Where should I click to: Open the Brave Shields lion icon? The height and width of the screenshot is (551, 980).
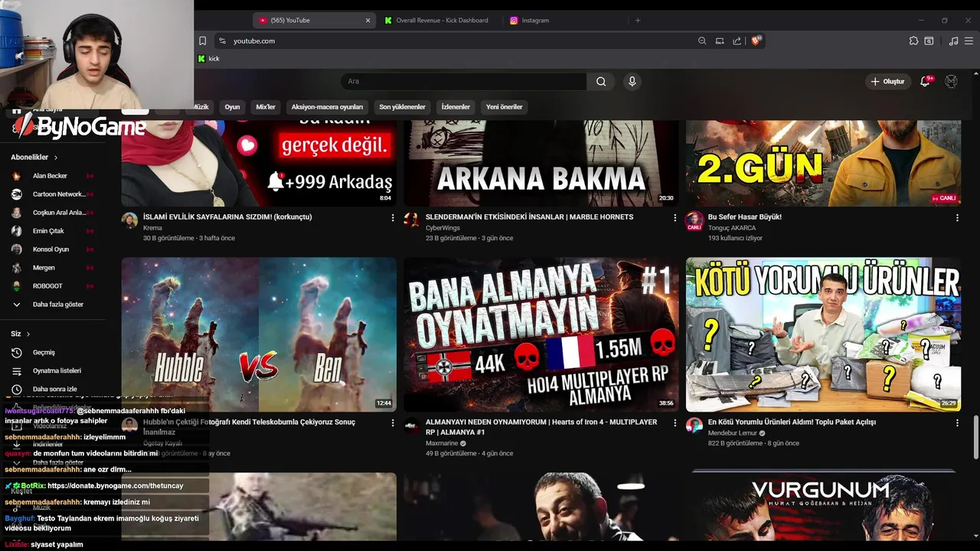pyautogui.click(x=756, y=41)
